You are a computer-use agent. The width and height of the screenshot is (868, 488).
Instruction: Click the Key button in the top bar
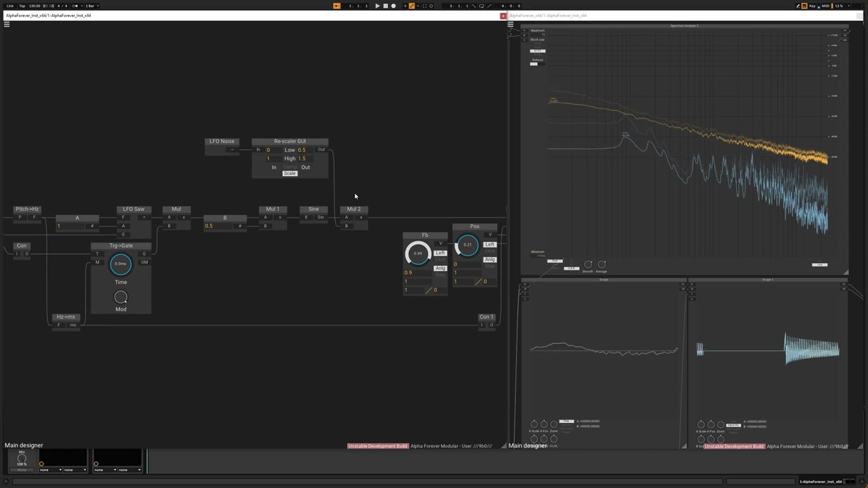(812, 6)
